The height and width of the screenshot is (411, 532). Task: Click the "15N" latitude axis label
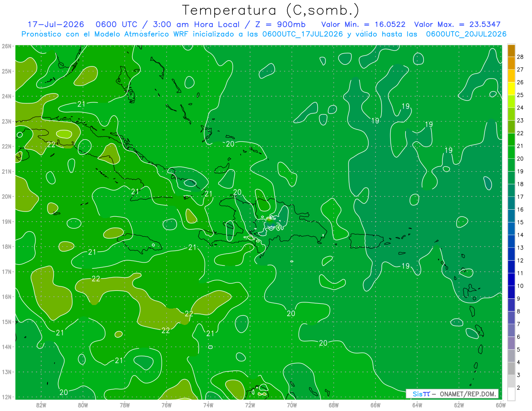tap(7, 321)
